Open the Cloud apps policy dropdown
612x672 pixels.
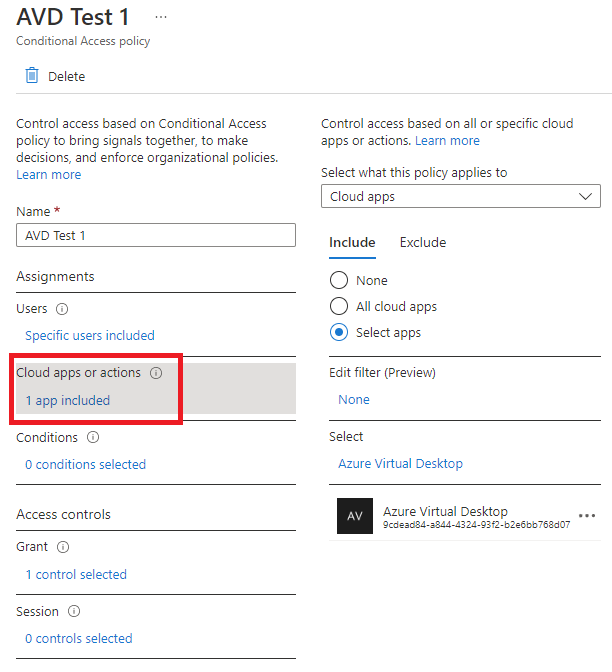click(x=461, y=196)
